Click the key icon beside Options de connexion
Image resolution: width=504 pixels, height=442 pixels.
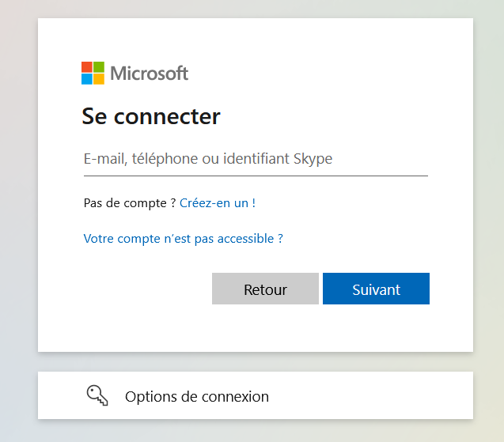click(x=97, y=395)
